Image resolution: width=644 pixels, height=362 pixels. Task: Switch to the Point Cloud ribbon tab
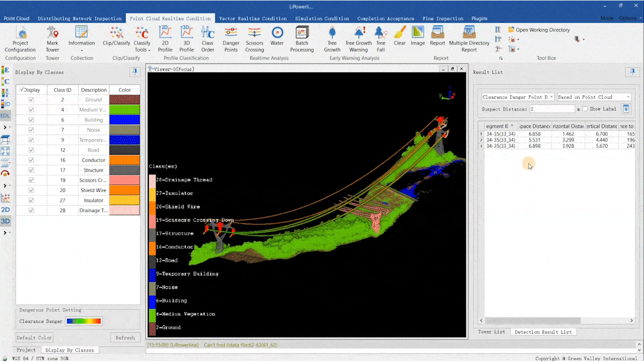17,19
